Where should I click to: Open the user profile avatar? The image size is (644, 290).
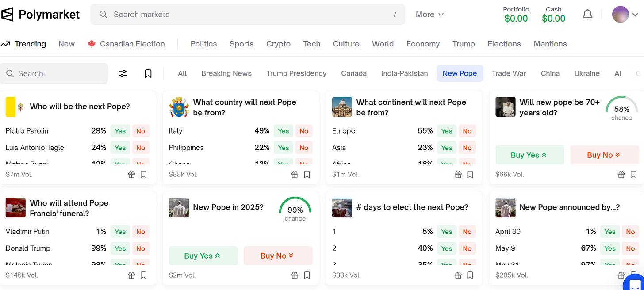click(x=621, y=15)
